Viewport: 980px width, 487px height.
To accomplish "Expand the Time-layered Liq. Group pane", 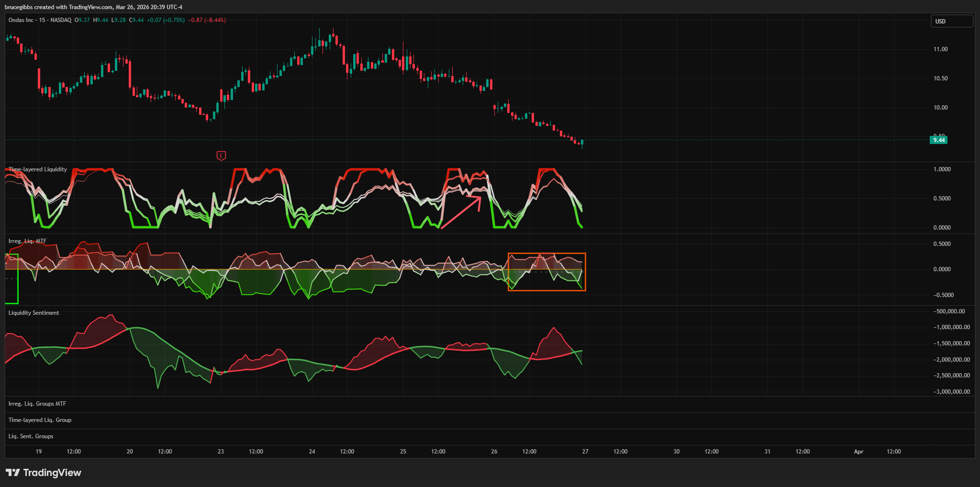I will pos(40,420).
